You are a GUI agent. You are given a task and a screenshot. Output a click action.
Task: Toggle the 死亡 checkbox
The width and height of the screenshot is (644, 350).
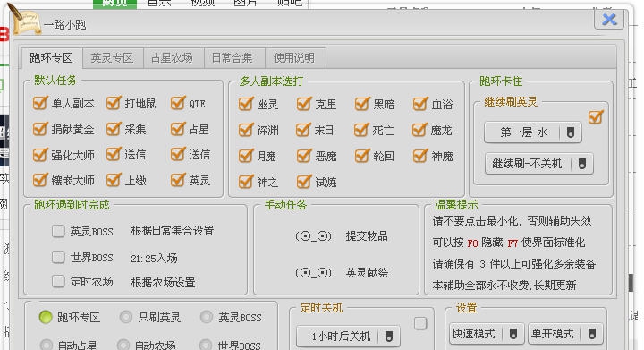tap(362, 130)
